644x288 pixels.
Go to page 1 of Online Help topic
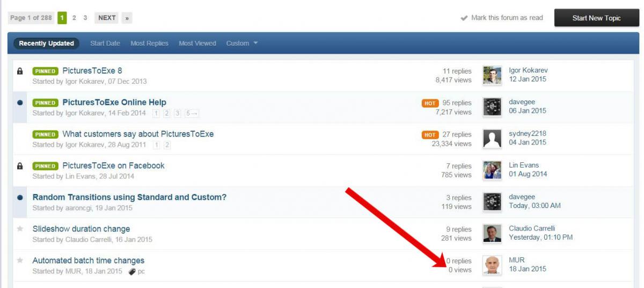coord(156,113)
